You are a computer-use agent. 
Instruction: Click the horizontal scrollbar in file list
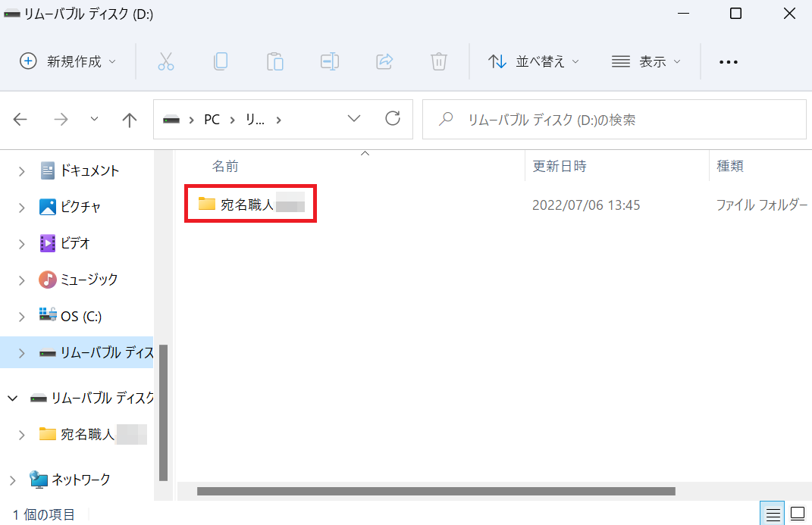click(x=436, y=491)
